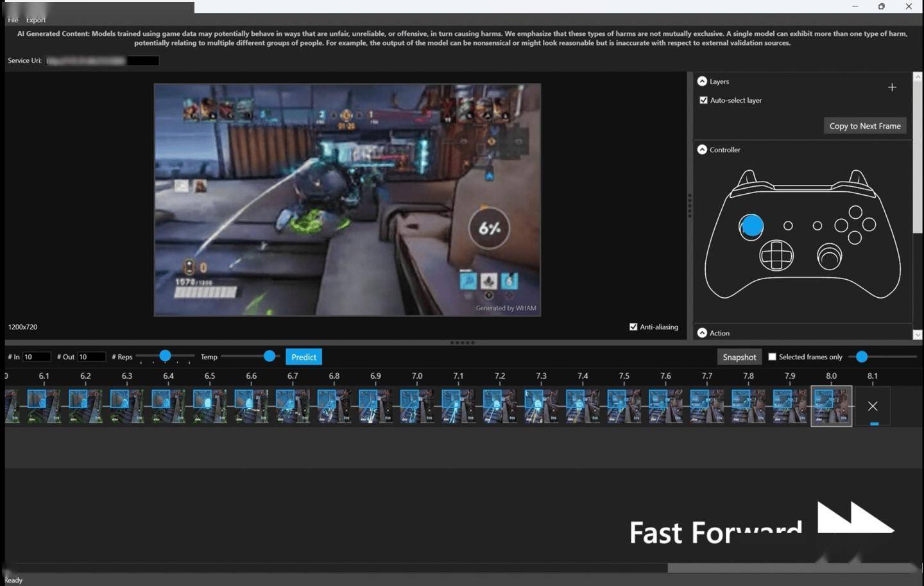Click the bottom face button on controller
924x586 pixels.
click(x=855, y=237)
